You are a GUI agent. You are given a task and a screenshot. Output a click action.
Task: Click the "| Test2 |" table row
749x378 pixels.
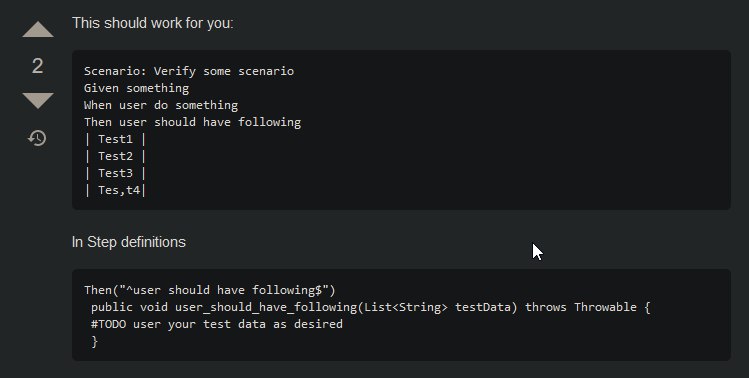115,156
